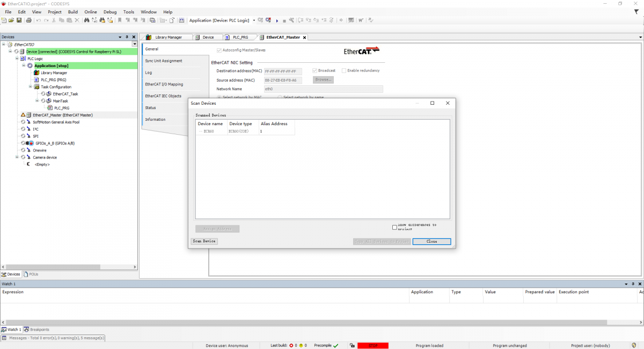Click the Print toolbar icon
644x349 pixels.
pos(28,20)
